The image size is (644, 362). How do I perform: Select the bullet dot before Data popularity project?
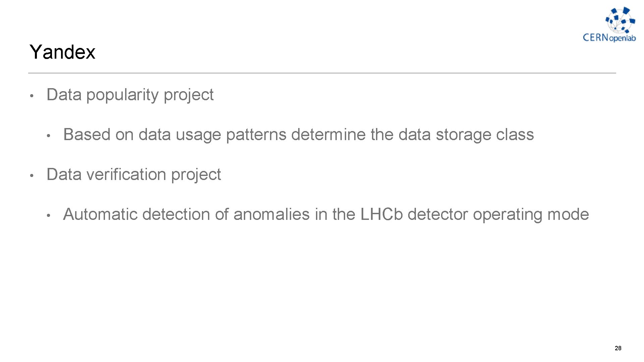click(31, 96)
